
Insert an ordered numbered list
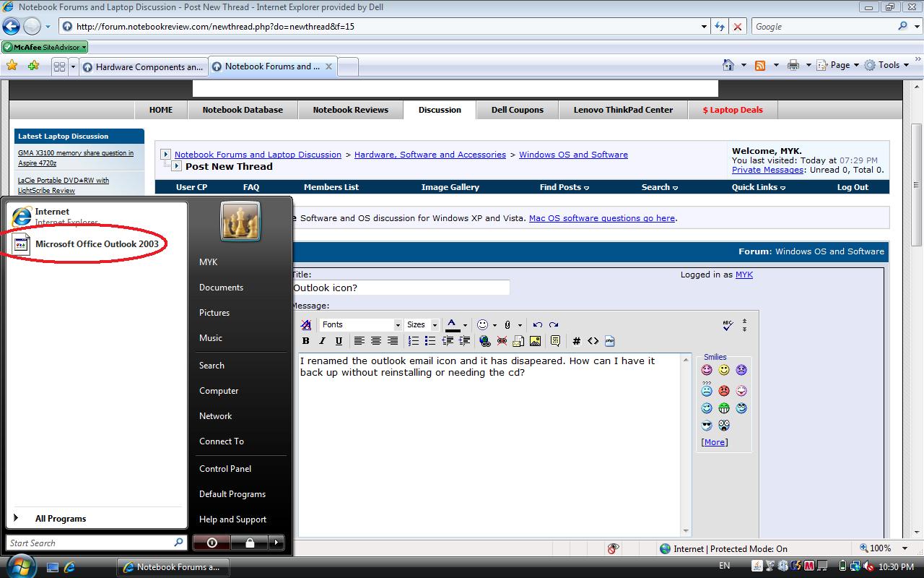click(414, 341)
